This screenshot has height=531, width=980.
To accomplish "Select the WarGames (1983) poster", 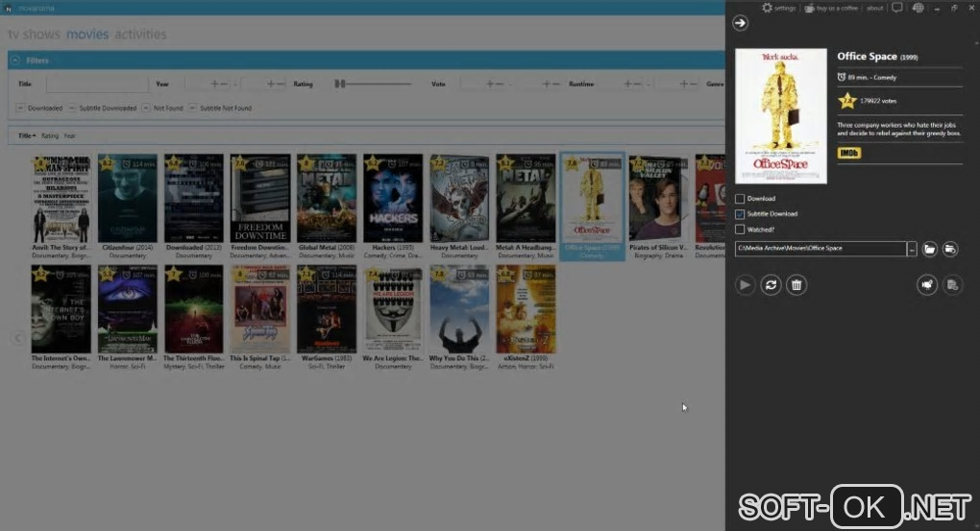I will pyautogui.click(x=327, y=309).
